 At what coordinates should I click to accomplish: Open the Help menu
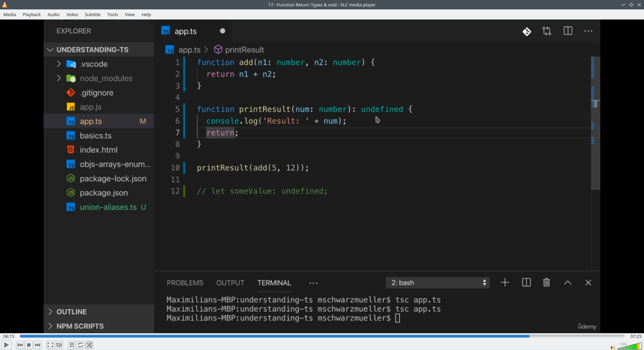tap(146, 15)
